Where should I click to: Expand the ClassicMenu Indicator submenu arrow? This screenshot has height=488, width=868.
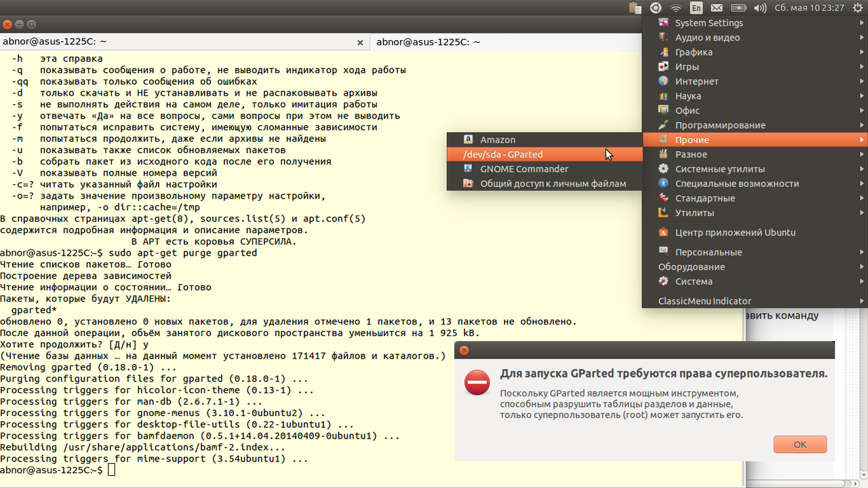[x=862, y=301]
